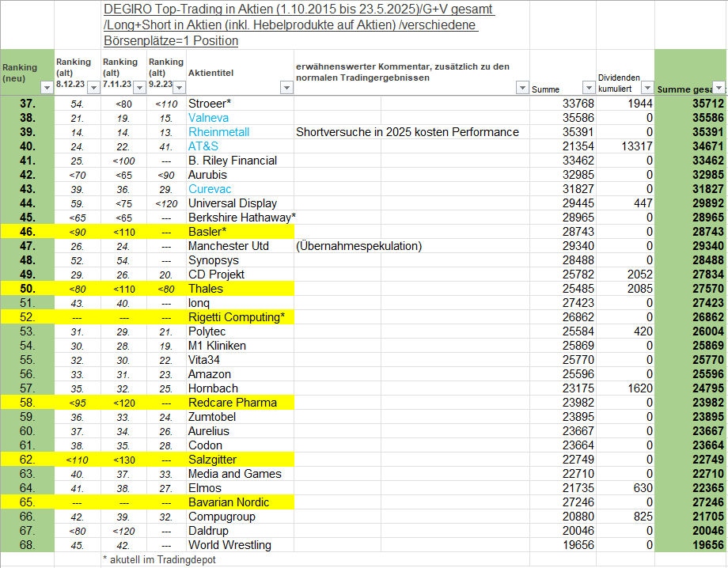The height and width of the screenshot is (568, 728).
Task: Expand the Kommentar column filter arrow
Action: coord(522,87)
